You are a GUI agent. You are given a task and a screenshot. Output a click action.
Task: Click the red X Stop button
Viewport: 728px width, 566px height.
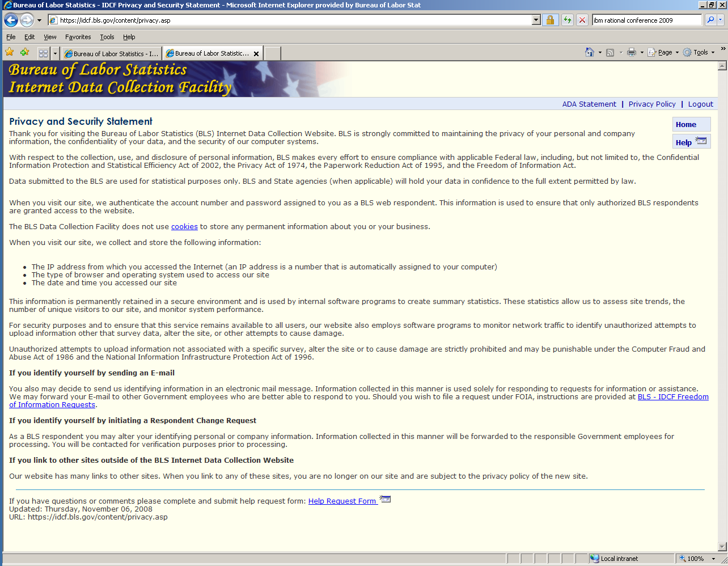click(x=582, y=20)
